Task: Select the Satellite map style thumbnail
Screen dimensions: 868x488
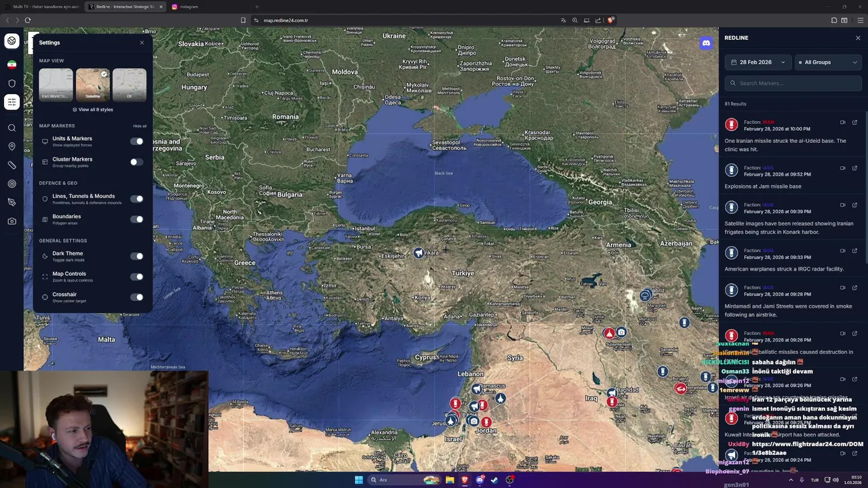Action: click(x=93, y=85)
